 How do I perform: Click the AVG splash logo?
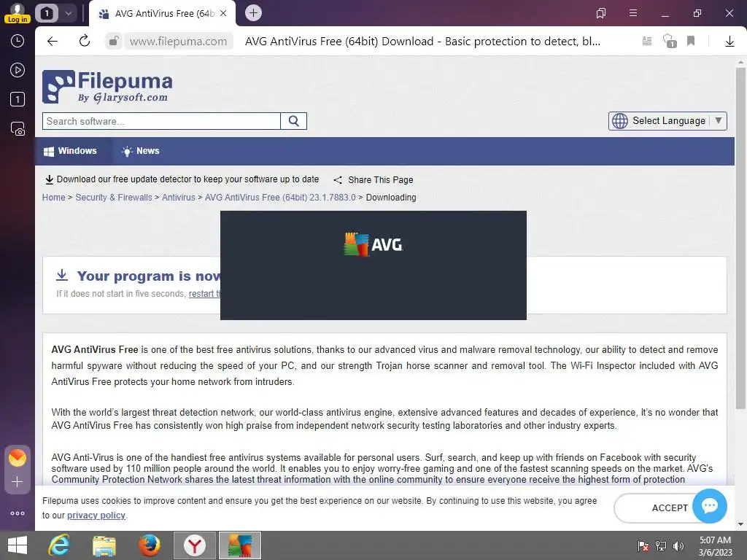click(373, 244)
